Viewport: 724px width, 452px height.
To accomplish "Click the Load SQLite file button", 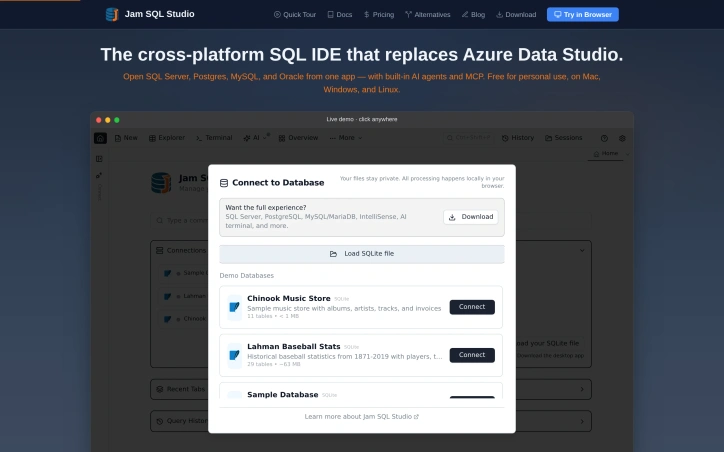I will tap(362, 254).
